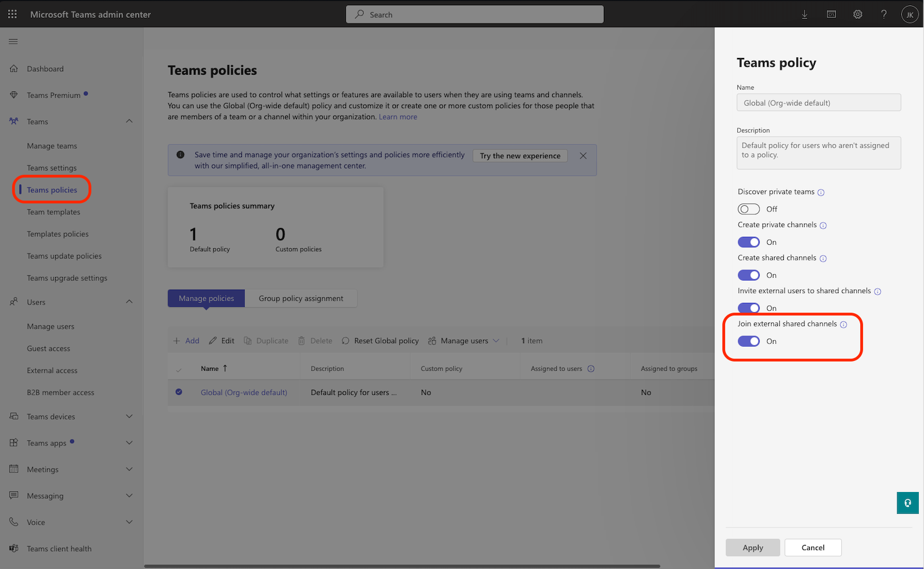Click the Users section icon

[x=14, y=302]
